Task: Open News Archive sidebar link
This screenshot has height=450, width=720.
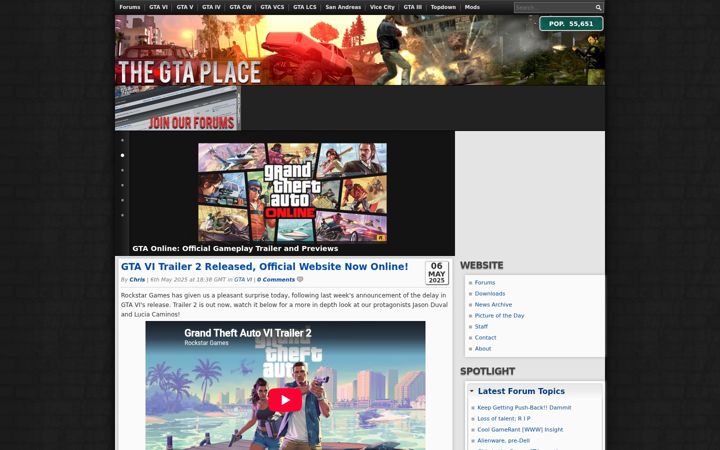Action: [x=493, y=304]
